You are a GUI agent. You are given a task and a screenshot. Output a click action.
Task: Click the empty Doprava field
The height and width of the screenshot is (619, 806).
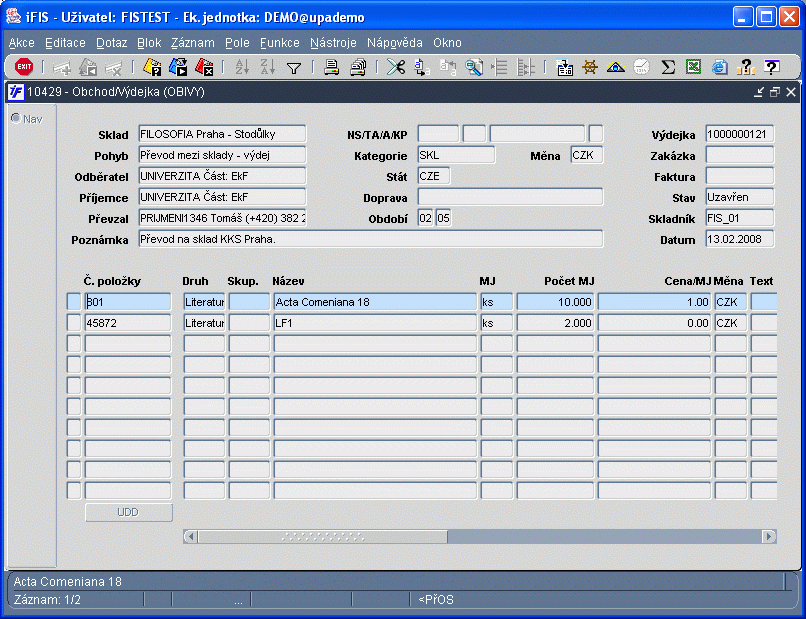[x=510, y=197]
